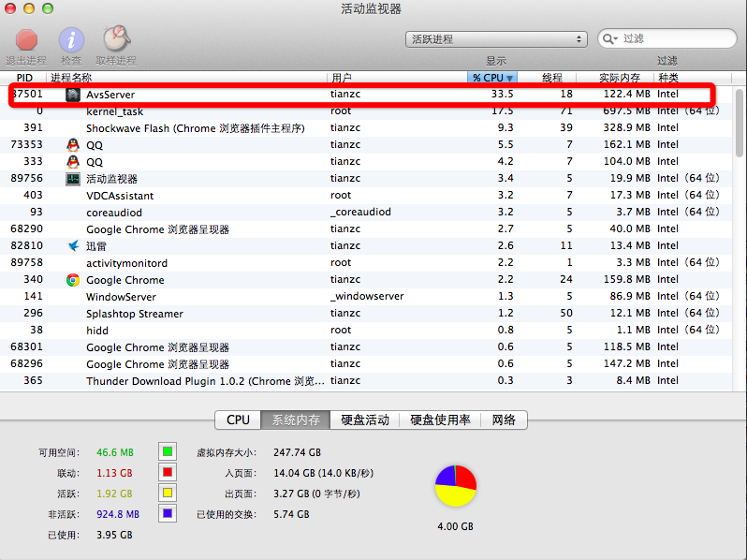Click the Sample Process icon
The height and width of the screenshot is (560, 747).
pos(116,38)
